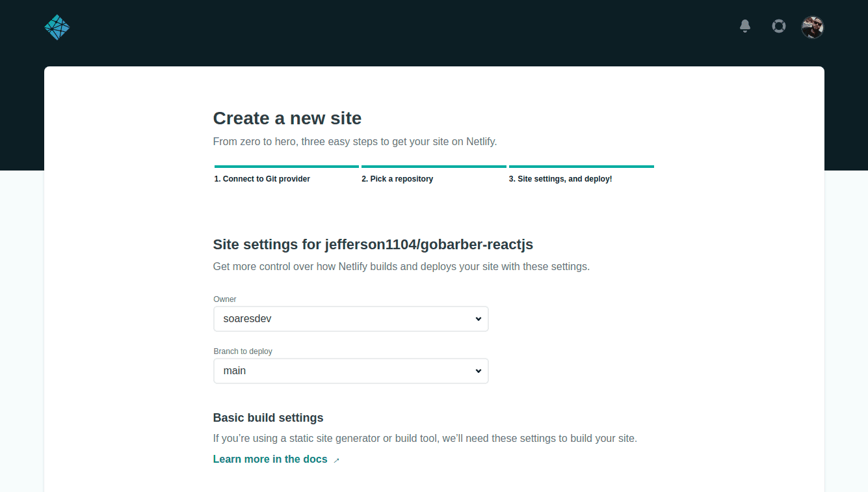Image resolution: width=868 pixels, height=492 pixels.
Task: Click the Create a new site heading
Action: click(x=287, y=118)
